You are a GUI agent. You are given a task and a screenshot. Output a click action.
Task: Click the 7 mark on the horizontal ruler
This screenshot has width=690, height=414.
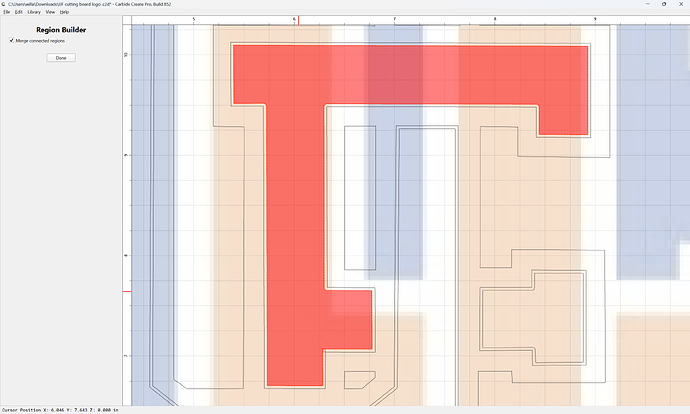tap(395, 19)
